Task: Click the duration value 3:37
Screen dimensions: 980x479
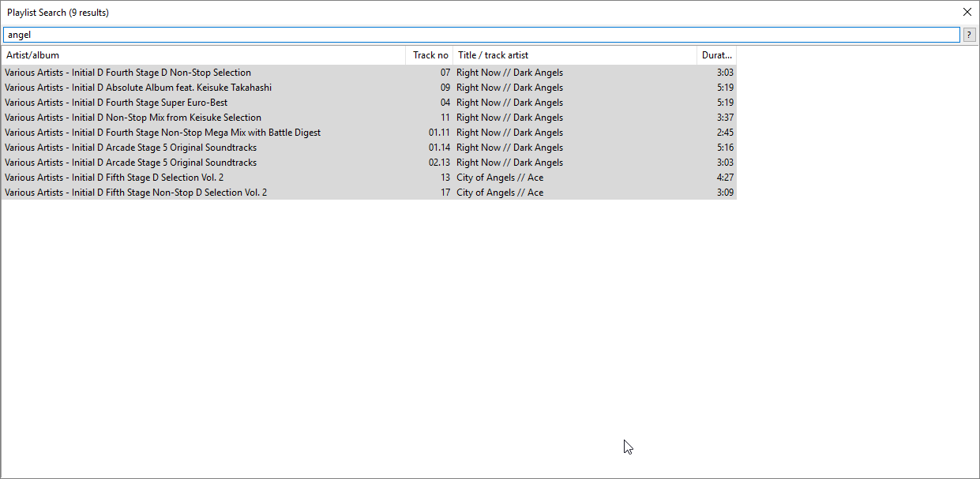Action: coord(725,118)
